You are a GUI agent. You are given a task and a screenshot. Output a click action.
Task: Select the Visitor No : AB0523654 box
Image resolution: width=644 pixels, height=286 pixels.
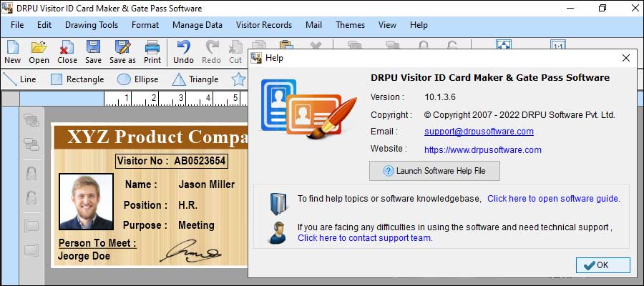pos(172,161)
